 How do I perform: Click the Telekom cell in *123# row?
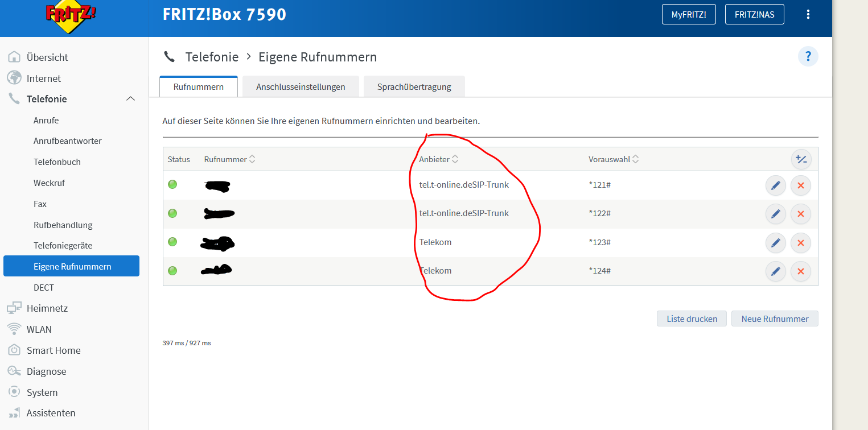[x=435, y=242]
